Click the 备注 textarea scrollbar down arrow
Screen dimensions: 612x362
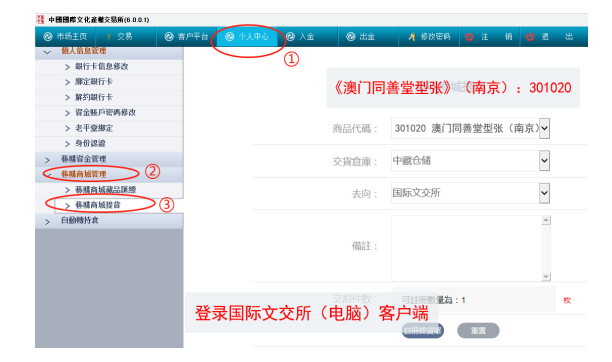coord(546,276)
